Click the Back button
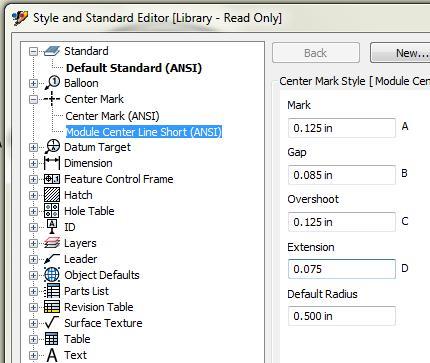Image resolution: width=430 pixels, height=363 pixels. 316,53
